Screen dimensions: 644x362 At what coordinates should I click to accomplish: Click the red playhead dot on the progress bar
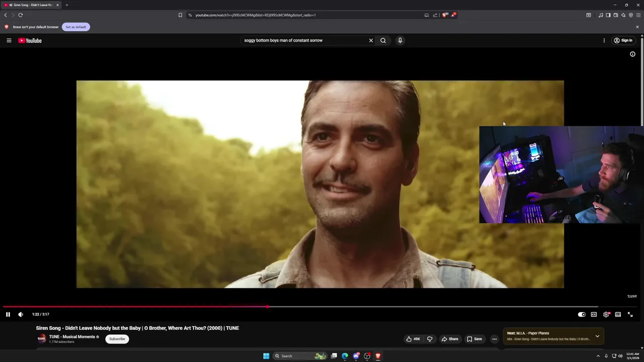point(267,307)
